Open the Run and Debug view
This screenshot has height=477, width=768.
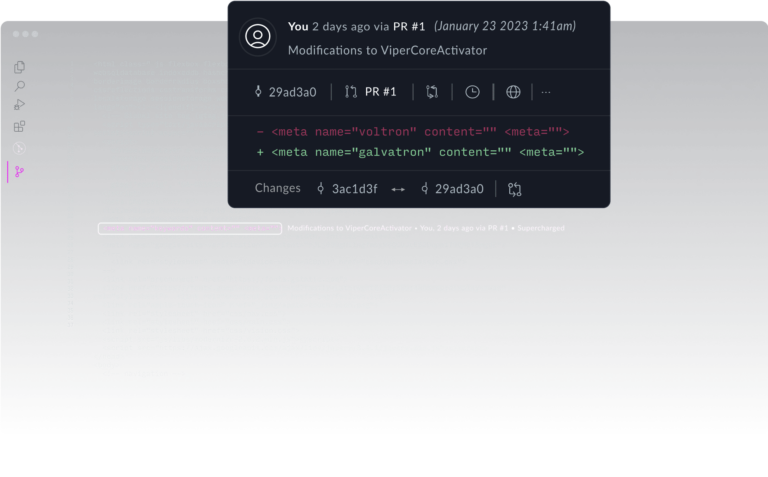[19, 105]
